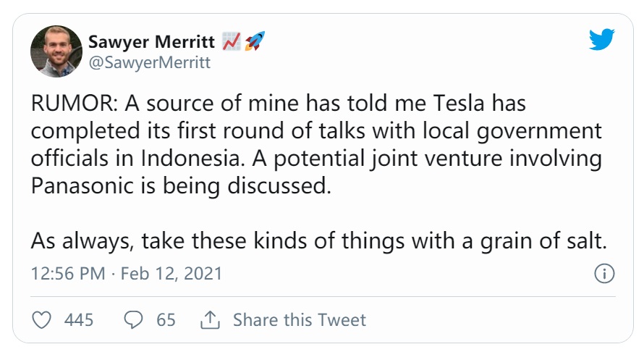The width and height of the screenshot is (644, 352).
Task: Open the @SawyerMerritt handle link
Action: [149, 63]
